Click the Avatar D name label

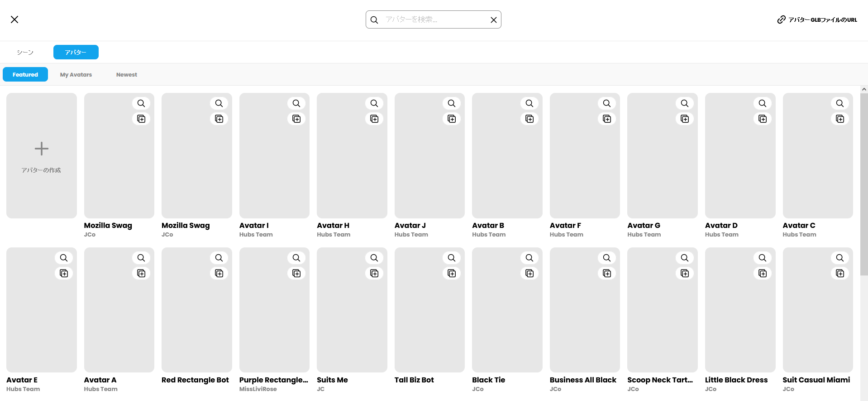coord(721,225)
